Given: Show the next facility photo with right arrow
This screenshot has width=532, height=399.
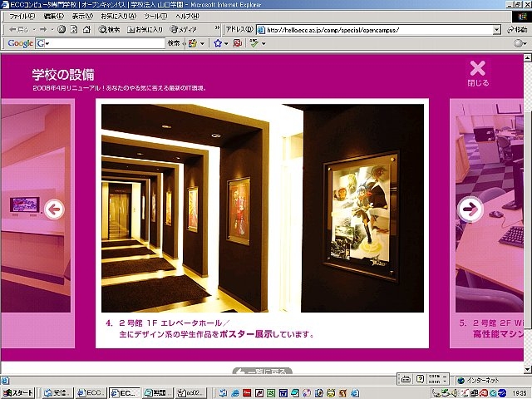Looking at the screenshot, I should (x=470, y=209).
